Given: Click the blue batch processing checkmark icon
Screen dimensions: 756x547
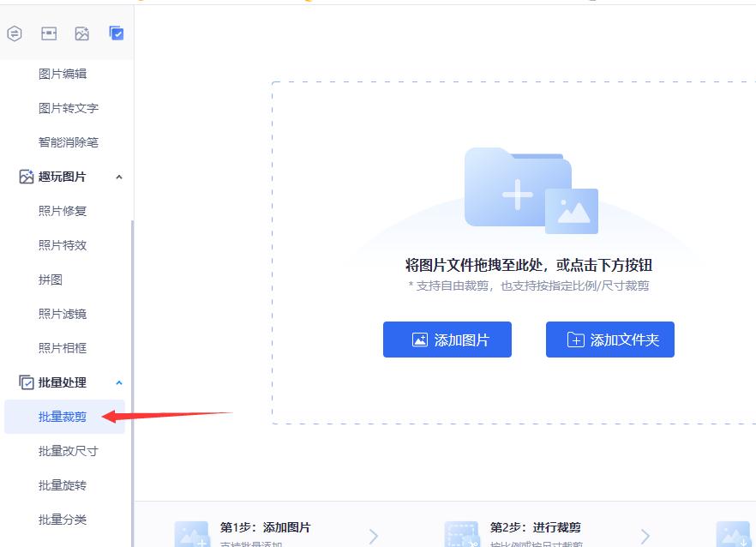Looking at the screenshot, I should (x=117, y=33).
